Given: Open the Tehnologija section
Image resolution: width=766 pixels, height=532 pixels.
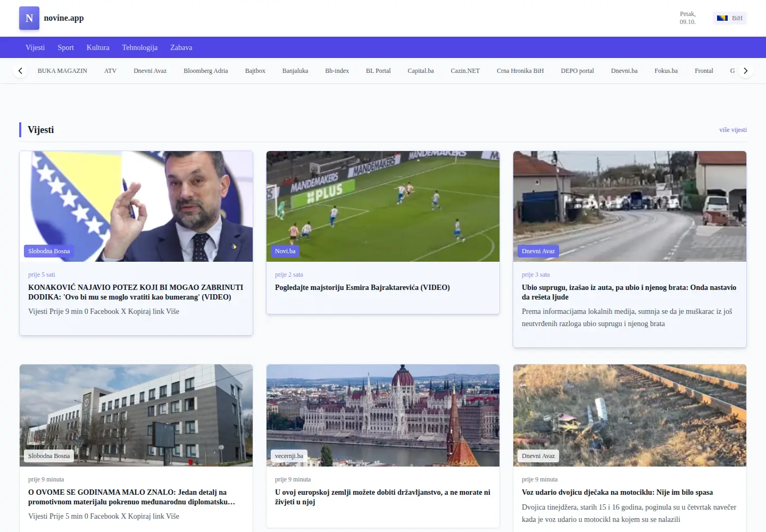Looking at the screenshot, I should click(x=140, y=47).
